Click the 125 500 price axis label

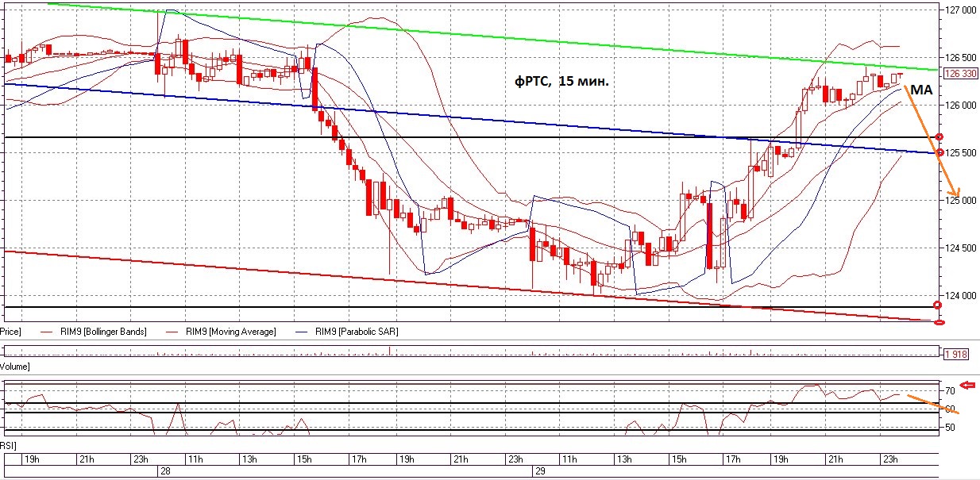pos(961,152)
